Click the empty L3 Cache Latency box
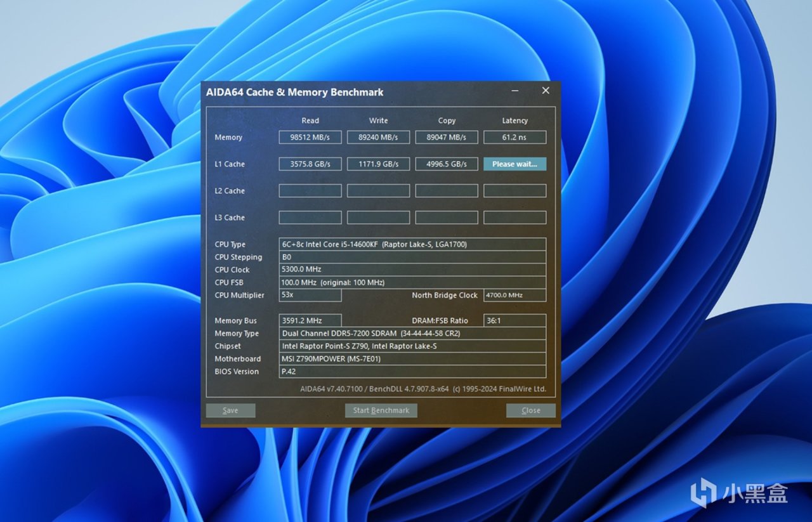Screen dimensions: 812x522 tap(515, 218)
